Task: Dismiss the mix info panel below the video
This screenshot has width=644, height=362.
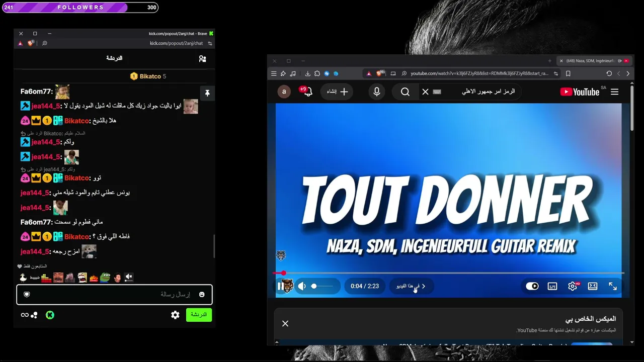Action: pos(285,324)
